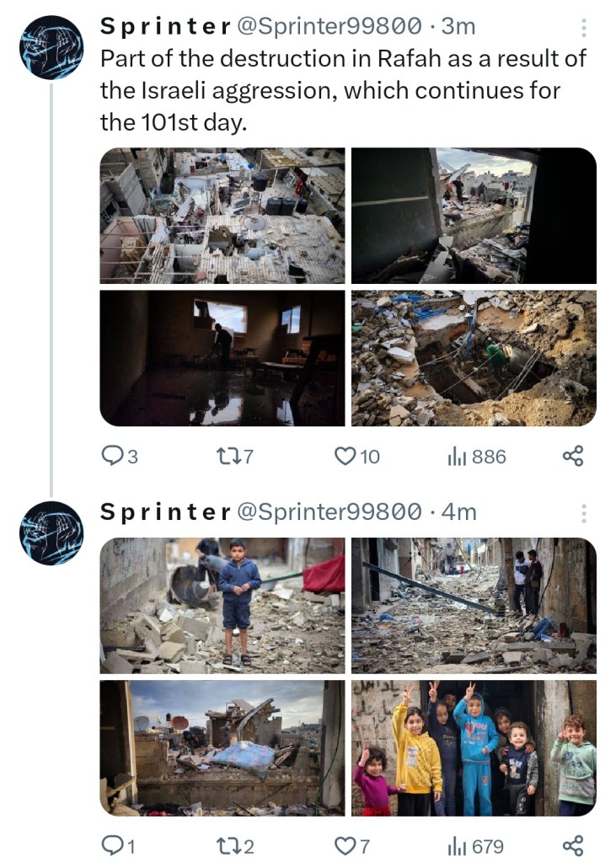Open photo of crater in rubble
This screenshot has width=616, height=862.
[x=474, y=358]
